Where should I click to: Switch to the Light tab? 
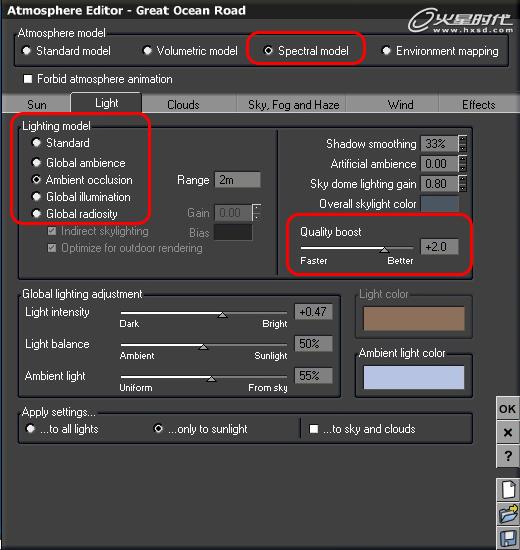tap(106, 103)
